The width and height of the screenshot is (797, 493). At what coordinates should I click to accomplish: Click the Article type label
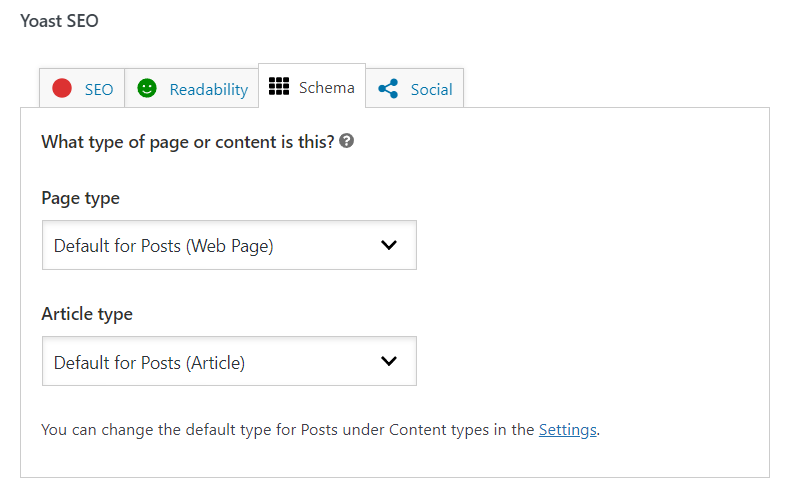click(x=87, y=314)
